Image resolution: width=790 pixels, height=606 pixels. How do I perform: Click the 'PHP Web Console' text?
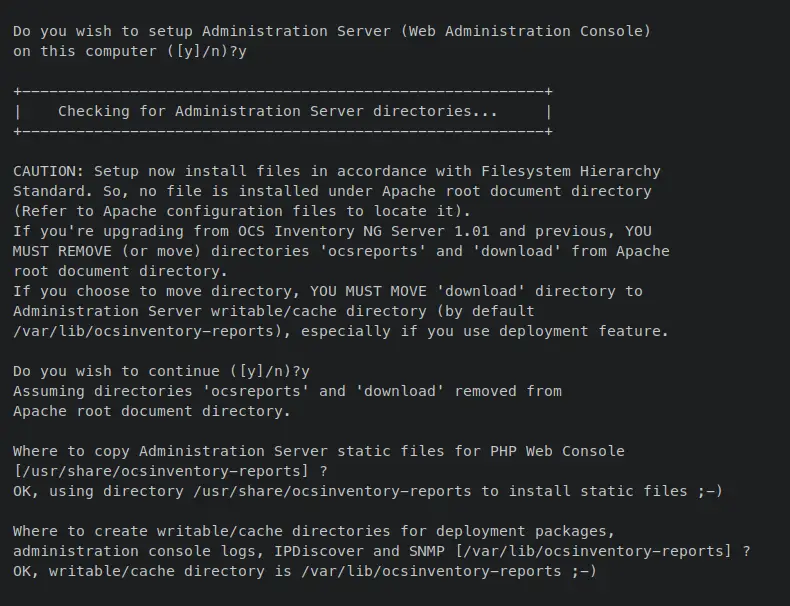tap(557, 451)
